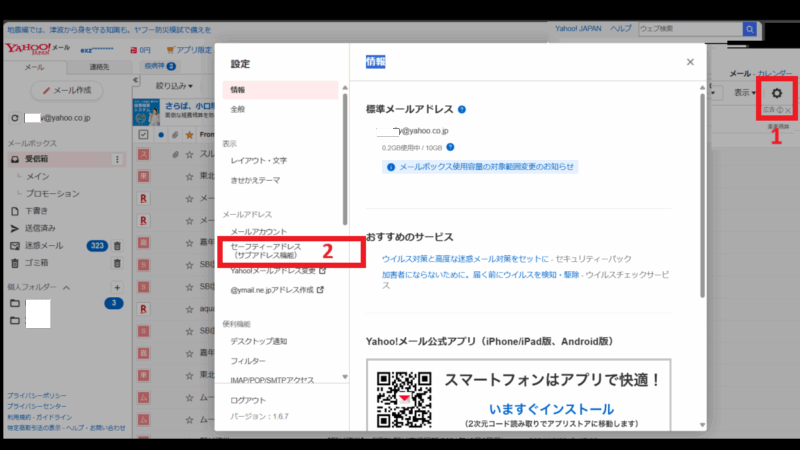This screenshot has width=800, height=450.
Task: Click the content pane scroll-up arrow
Action: [702, 88]
